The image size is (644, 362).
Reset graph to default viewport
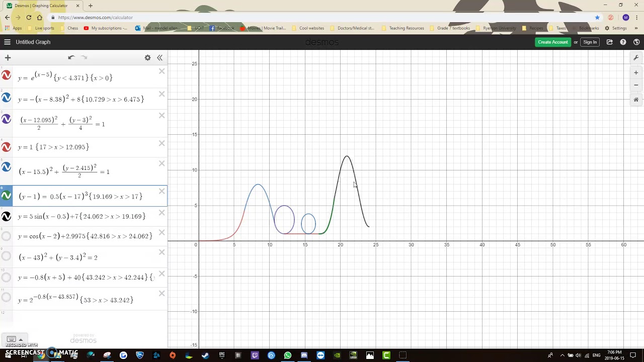(636, 100)
